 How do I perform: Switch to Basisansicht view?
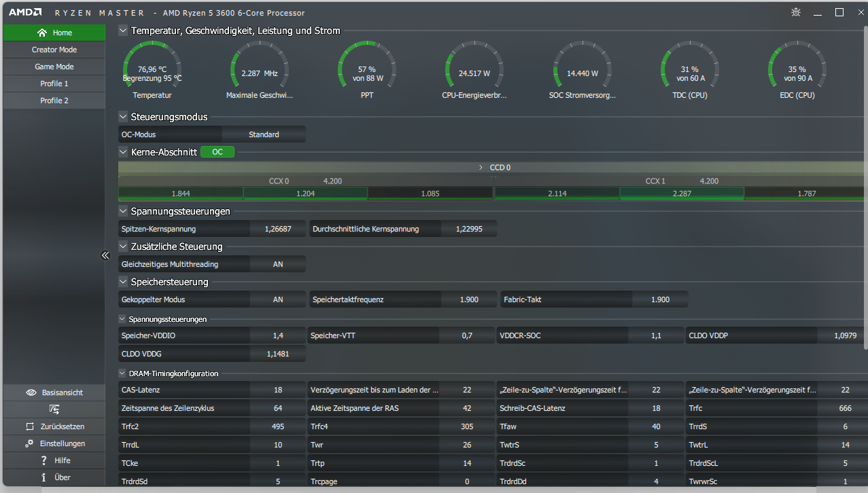click(54, 392)
